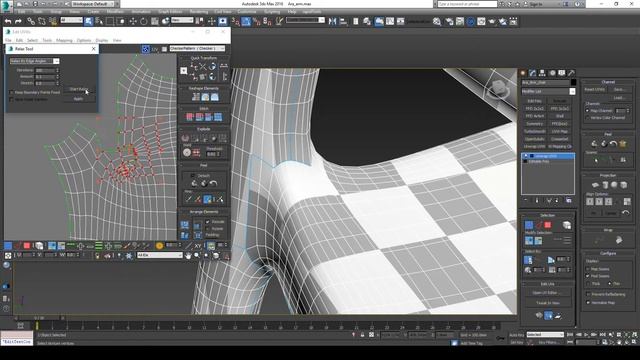The height and width of the screenshot is (360, 640).
Task: Open the Help menu in main menu bar
Action: pyautogui.click(x=292, y=12)
